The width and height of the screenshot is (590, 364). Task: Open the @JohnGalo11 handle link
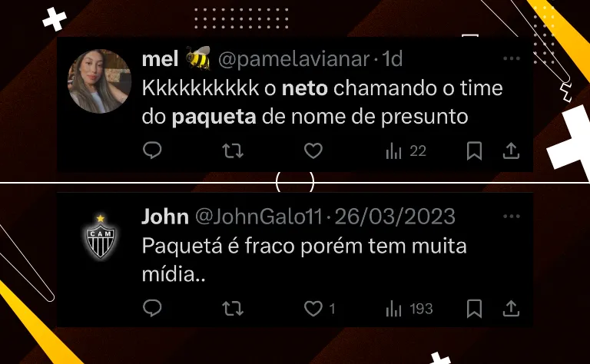(259, 217)
